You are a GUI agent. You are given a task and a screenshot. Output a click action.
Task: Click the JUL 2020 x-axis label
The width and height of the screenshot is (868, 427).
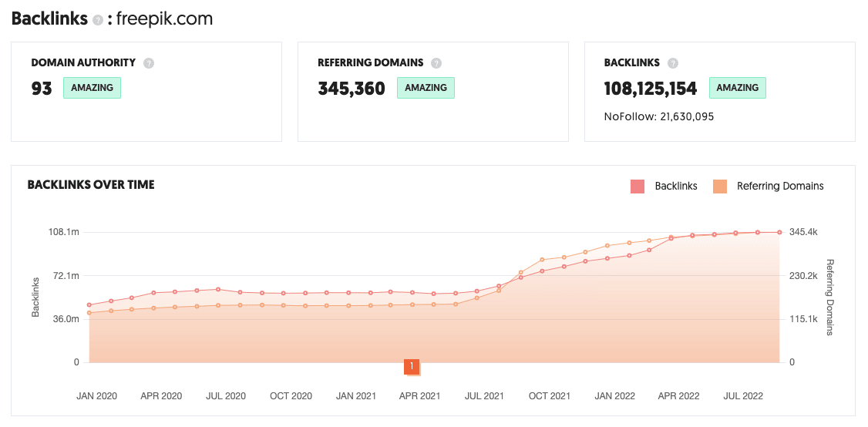(225, 396)
